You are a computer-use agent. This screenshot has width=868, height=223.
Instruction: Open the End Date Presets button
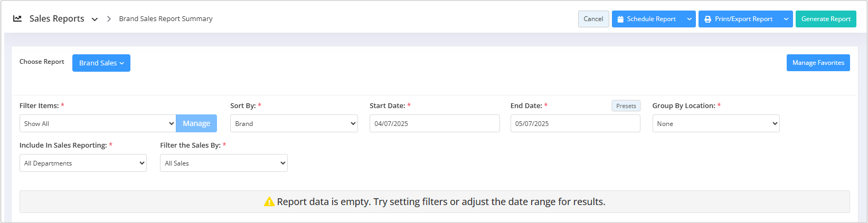tap(626, 106)
